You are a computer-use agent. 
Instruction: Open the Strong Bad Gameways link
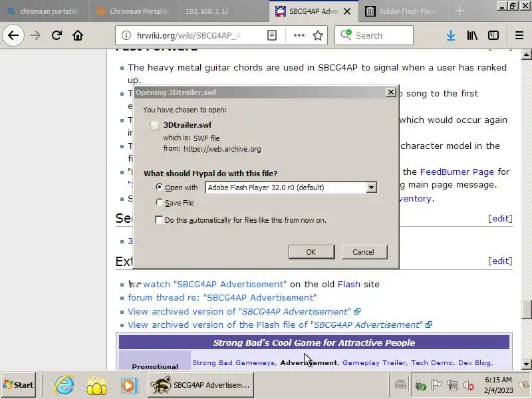click(233, 362)
